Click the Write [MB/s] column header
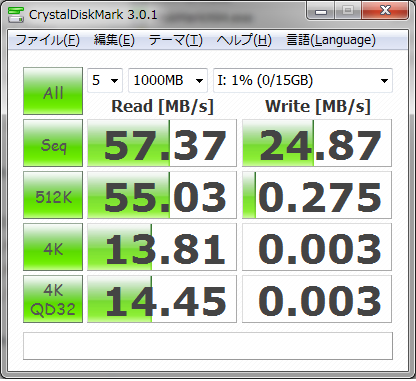The width and height of the screenshot is (416, 381). (318, 106)
